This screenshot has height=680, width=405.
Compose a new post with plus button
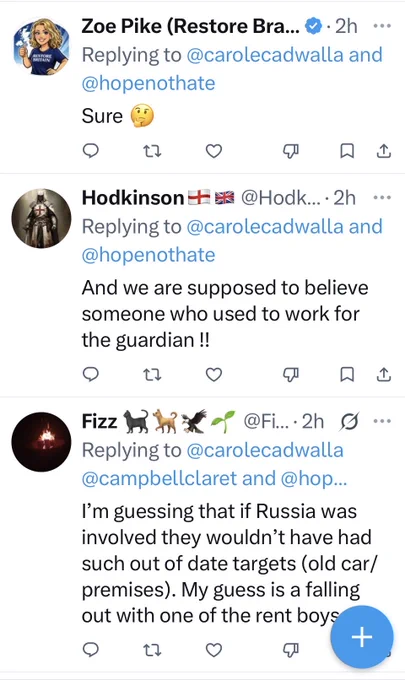tap(362, 637)
